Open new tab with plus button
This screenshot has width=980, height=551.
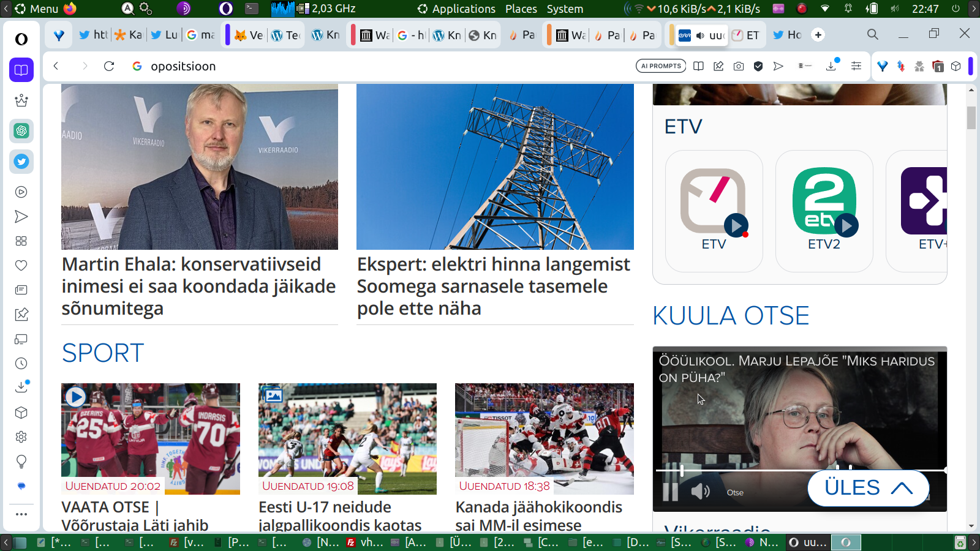(818, 35)
